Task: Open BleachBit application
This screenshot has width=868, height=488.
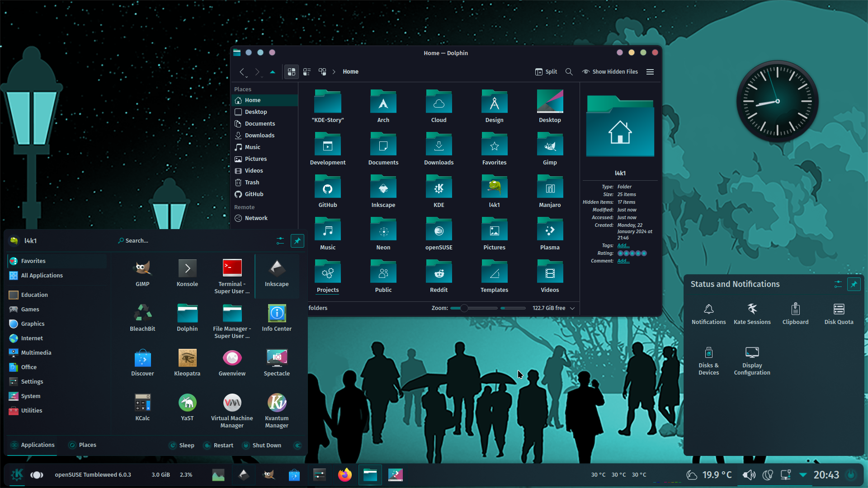Action: pyautogui.click(x=142, y=318)
